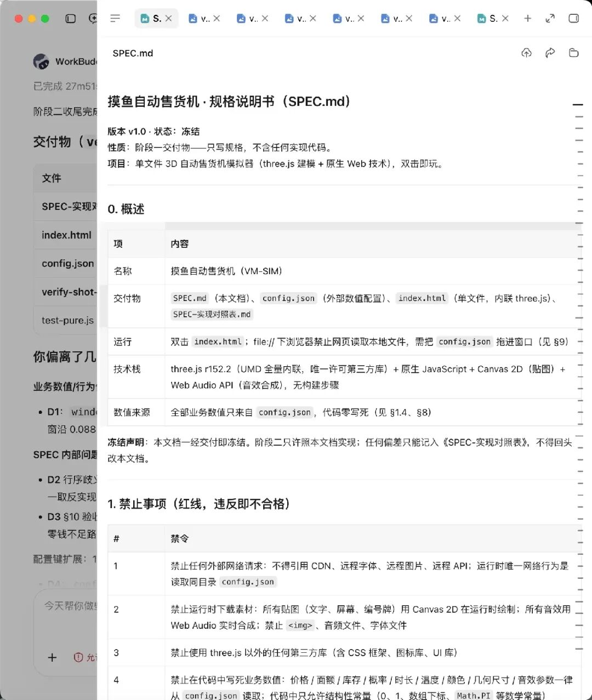
Task: Open the file's folder via the folder icon
Action: tap(573, 53)
